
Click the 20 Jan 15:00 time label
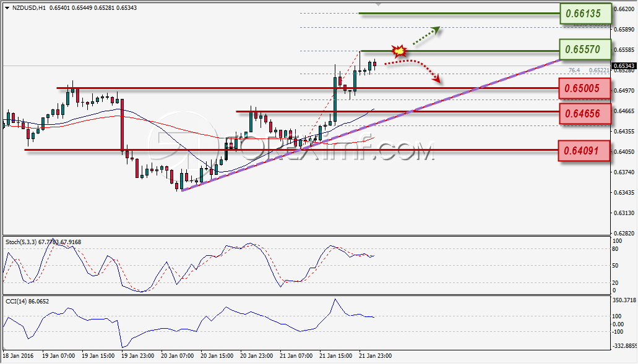pos(217,356)
